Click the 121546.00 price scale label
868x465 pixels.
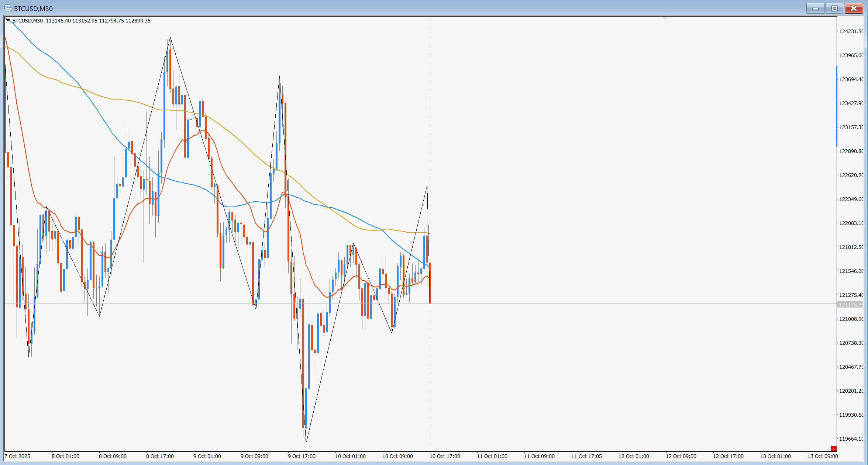[x=851, y=271]
